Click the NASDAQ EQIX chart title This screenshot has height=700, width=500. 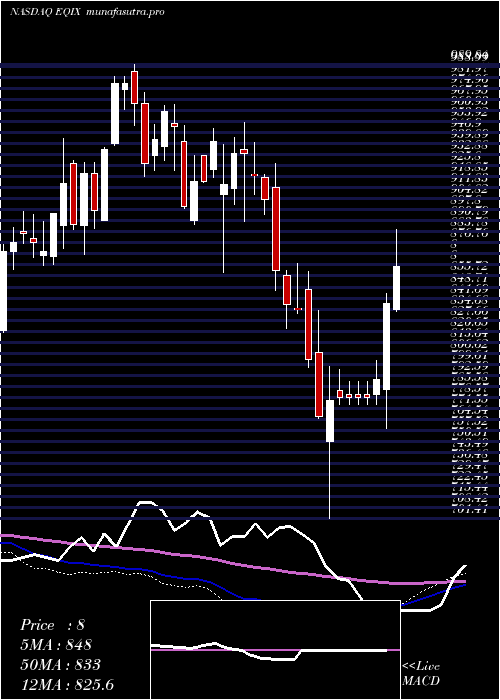click(45, 12)
